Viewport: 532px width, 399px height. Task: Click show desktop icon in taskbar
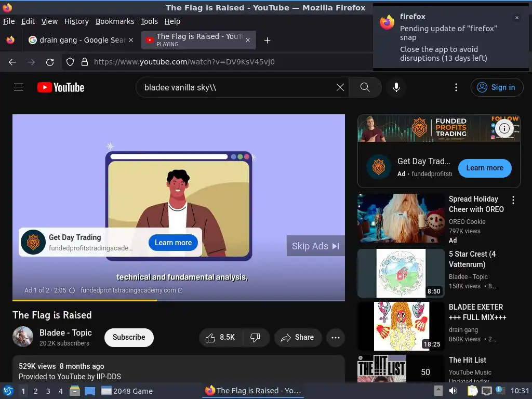[x=90, y=391]
